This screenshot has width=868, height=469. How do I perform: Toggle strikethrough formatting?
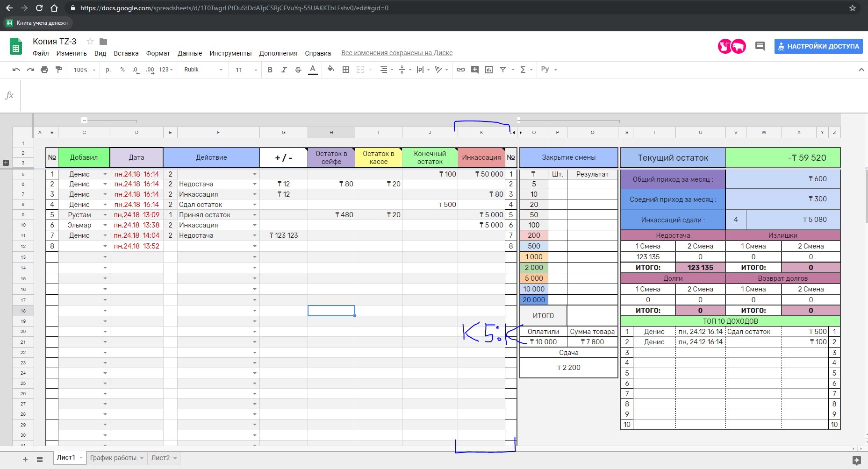298,70
